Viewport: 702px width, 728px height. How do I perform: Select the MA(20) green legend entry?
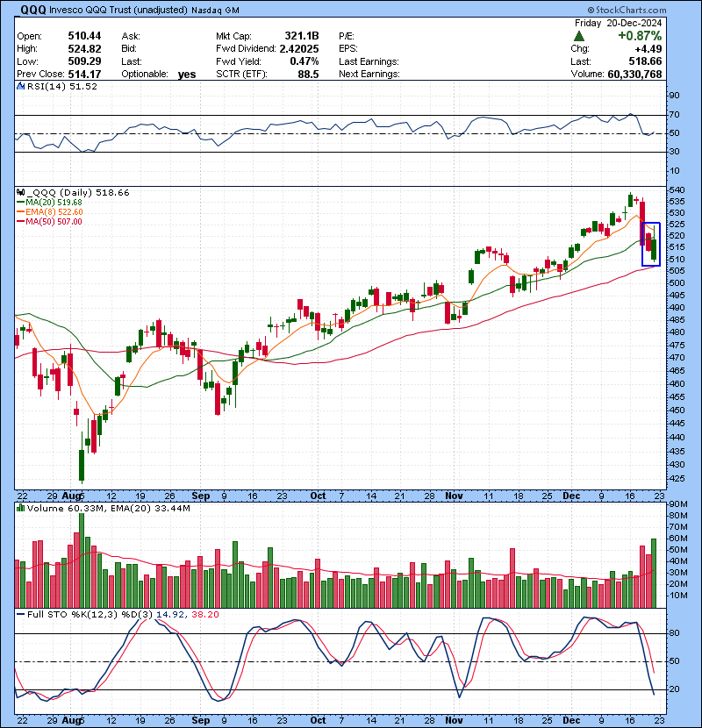[49, 203]
